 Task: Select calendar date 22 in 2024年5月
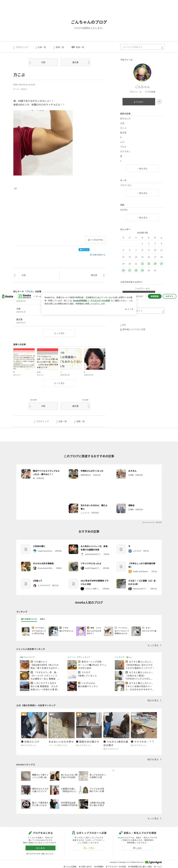(142, 264)
